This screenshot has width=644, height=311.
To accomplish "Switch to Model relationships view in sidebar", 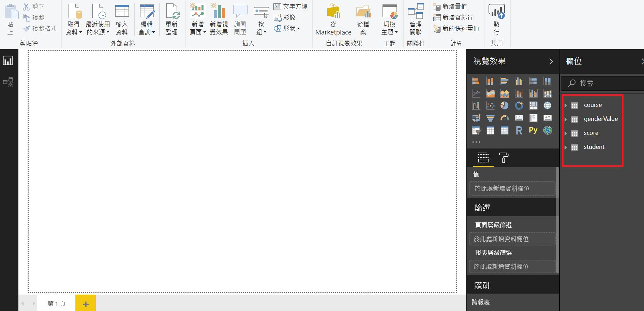I will click(x=8, y=82).
